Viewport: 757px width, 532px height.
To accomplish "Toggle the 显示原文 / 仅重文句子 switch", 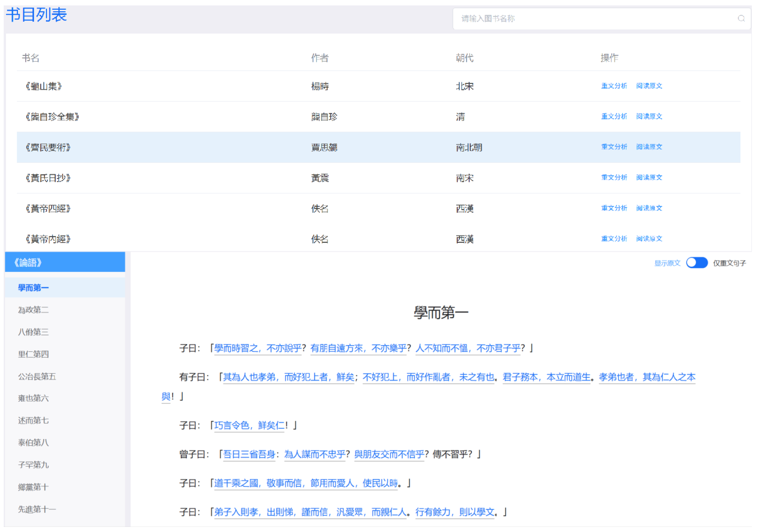I will [x=696, y=263].
